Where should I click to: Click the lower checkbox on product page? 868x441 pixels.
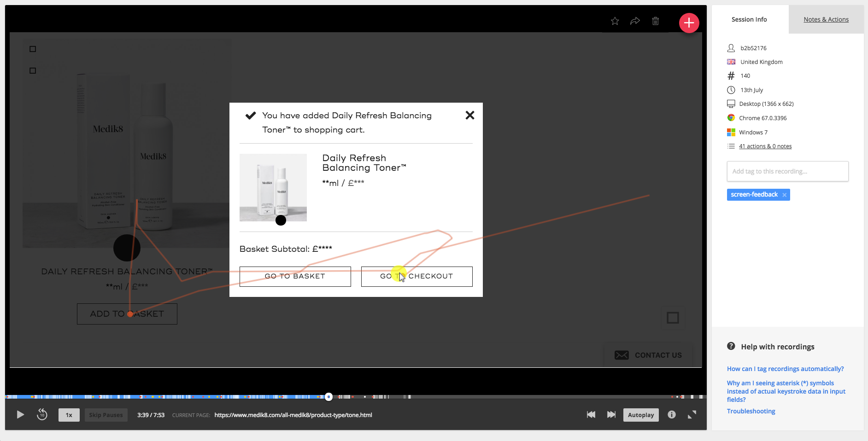(33, 70)
